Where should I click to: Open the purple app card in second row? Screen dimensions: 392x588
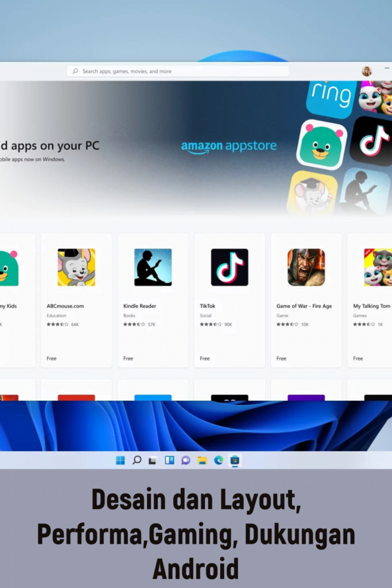(x=306, y=390)
